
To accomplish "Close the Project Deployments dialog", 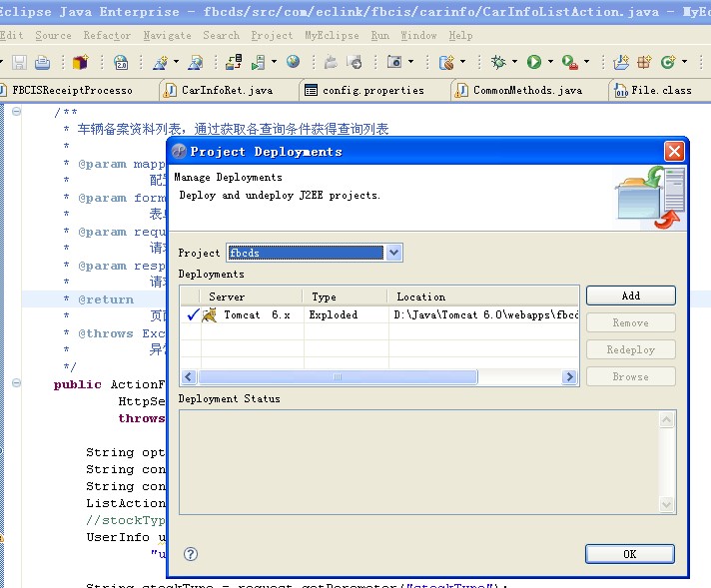I will (x=674, y=151).
